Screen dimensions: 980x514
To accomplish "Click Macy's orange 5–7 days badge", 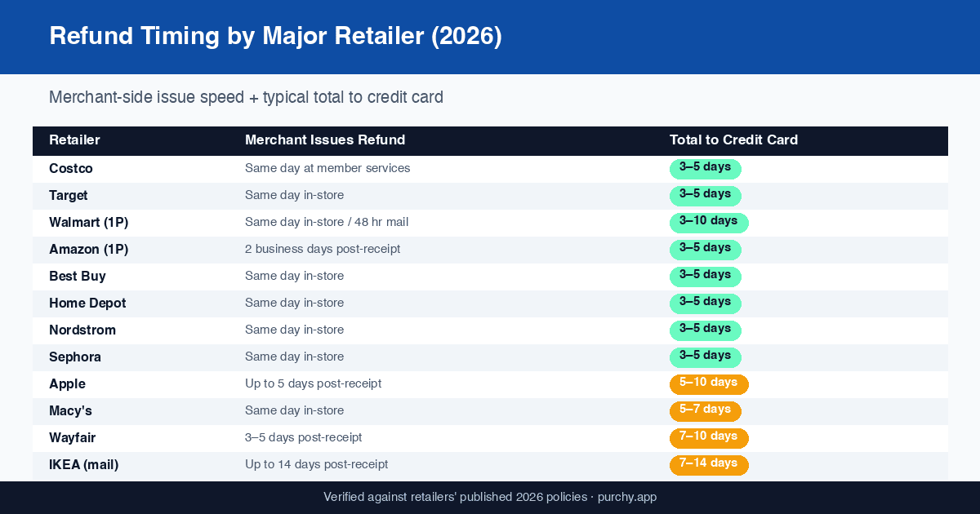I will pyautogui.click(x=706, y=411).
